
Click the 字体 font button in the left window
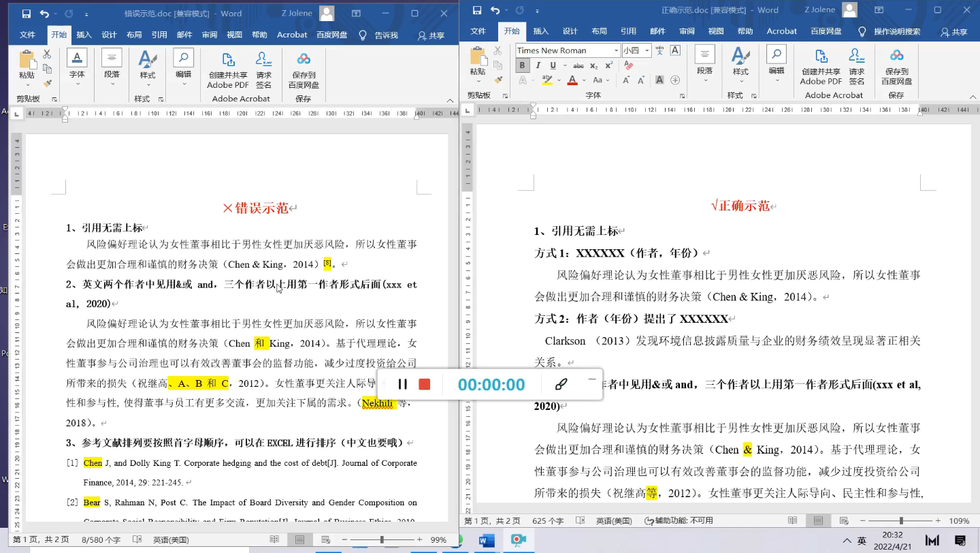(x=77, y=66)
